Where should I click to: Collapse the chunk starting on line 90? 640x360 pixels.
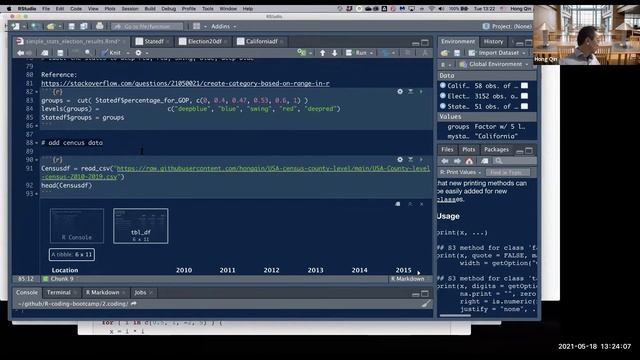coord(37,160)
